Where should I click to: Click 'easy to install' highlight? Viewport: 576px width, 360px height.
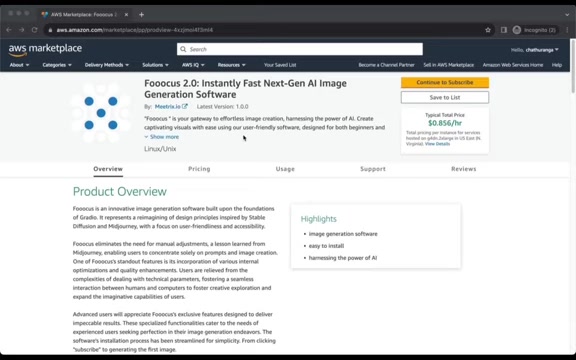pyautogui.click(x=326, y=246)
